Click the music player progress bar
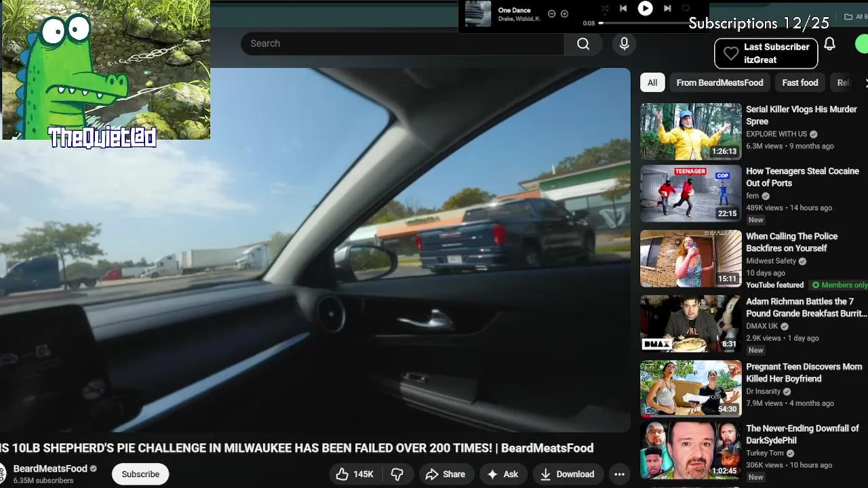 point(644,23)
